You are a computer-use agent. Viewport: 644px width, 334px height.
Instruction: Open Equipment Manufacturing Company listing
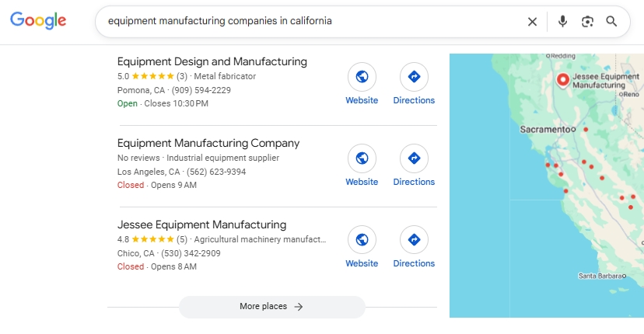coord(208,143)
